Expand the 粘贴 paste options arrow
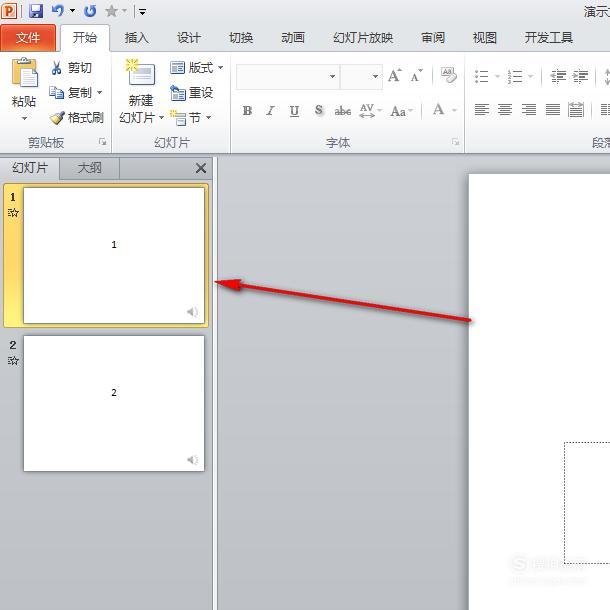Viewport: 610px width, 610px height. [24, 118]
